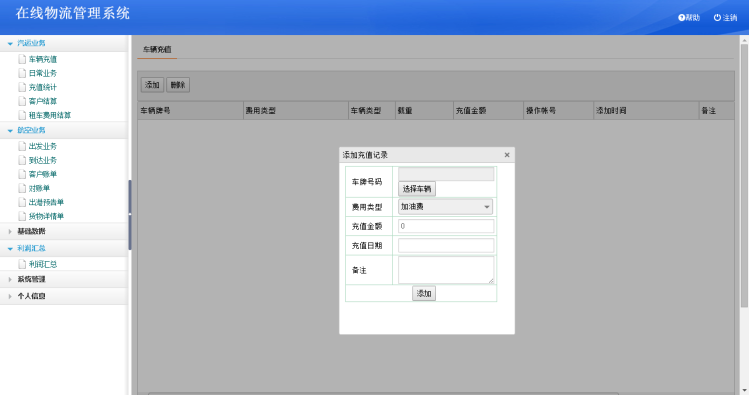Expand the 基础数据 section arrow

pos(10,231)
